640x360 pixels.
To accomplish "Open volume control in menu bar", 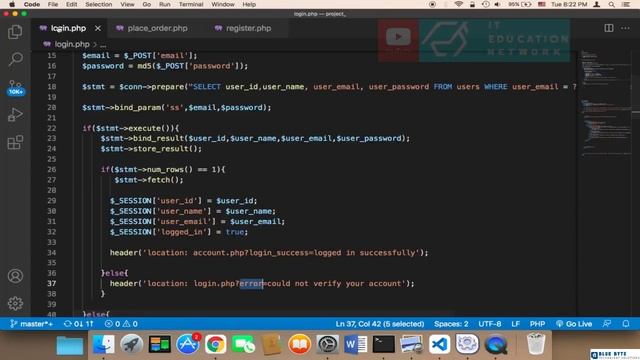I will [x=497, y=4].
